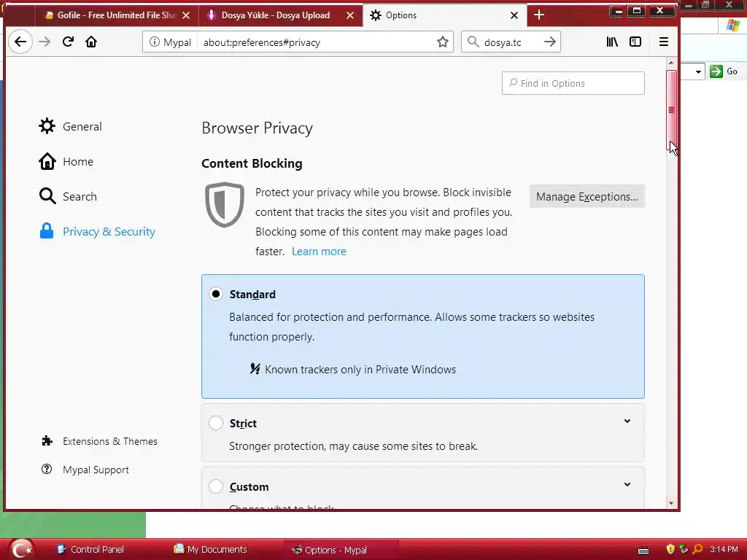747x560 pixels.
Task: Reload the current page
Action: click(x=68, y=42)
